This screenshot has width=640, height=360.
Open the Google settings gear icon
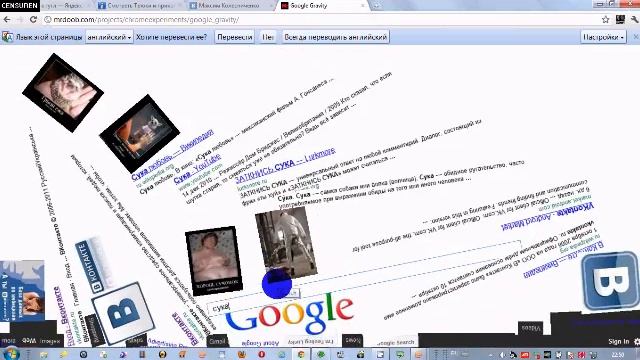tap(637, 342)
